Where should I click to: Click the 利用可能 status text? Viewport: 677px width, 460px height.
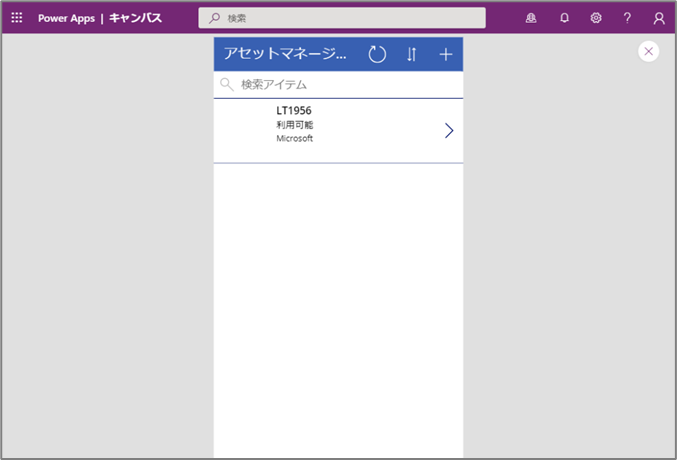tap(294, 125)
